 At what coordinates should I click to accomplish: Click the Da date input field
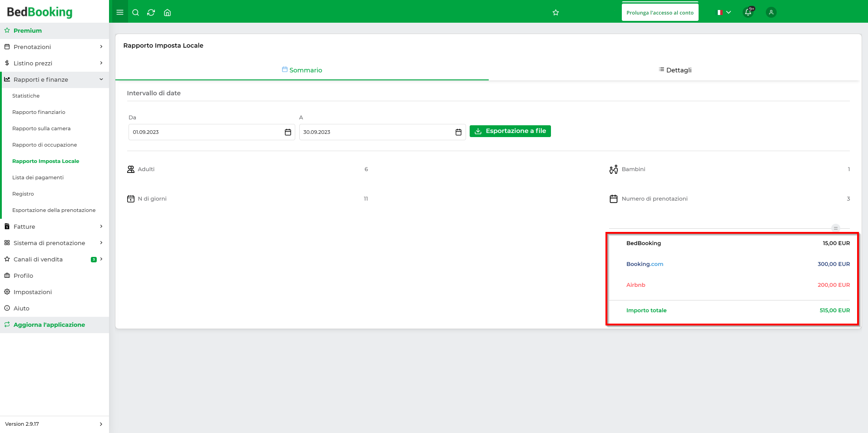point(212,132)
